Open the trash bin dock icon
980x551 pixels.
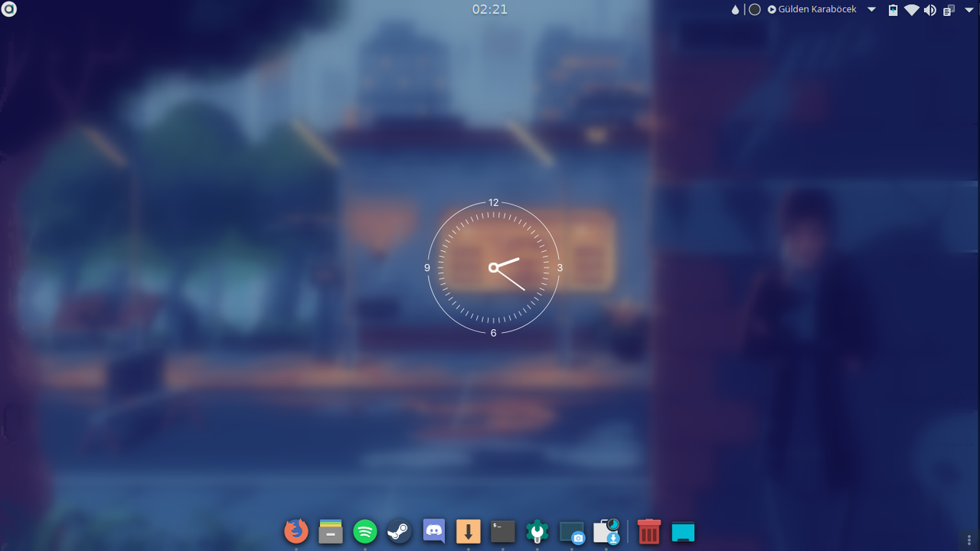point(648,531)
